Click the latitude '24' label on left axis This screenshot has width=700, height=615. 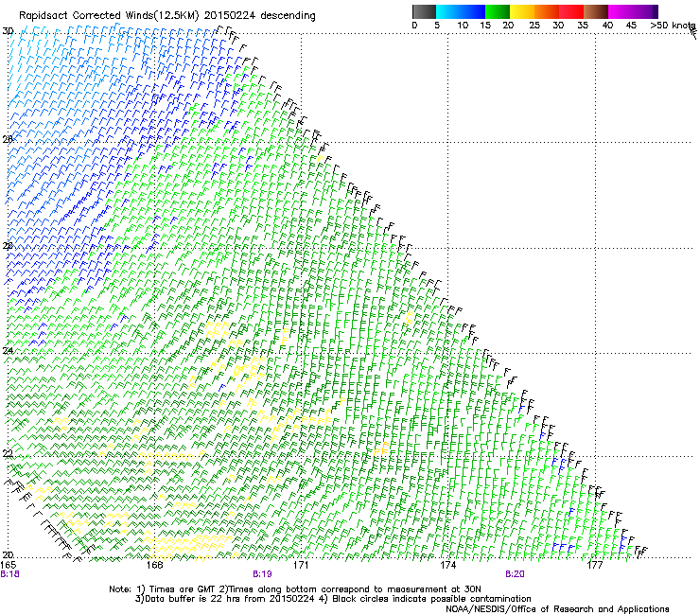click(8, 351)
